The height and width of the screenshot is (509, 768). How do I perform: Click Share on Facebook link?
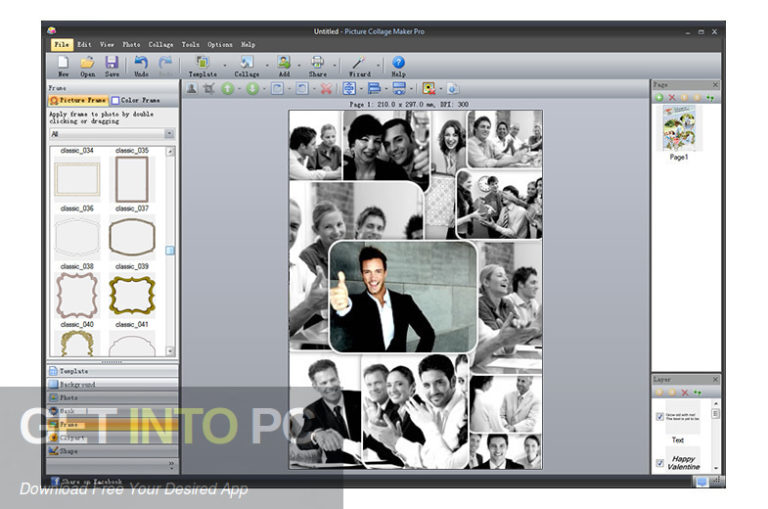pos(87,482)
